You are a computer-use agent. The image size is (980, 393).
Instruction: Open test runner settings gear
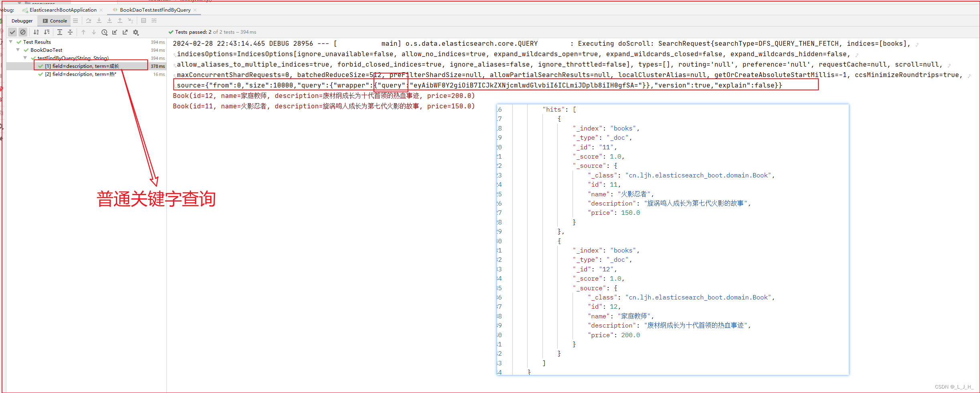pyautogui.click(x=136, y=32)
